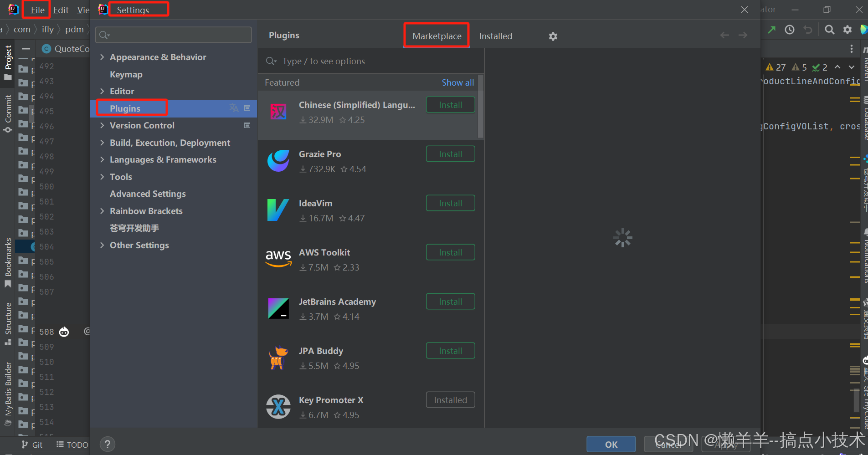Expand Languages & Frameworks group
The height and width of the screenshot is (455, 868).
click(x=102, y=159)
